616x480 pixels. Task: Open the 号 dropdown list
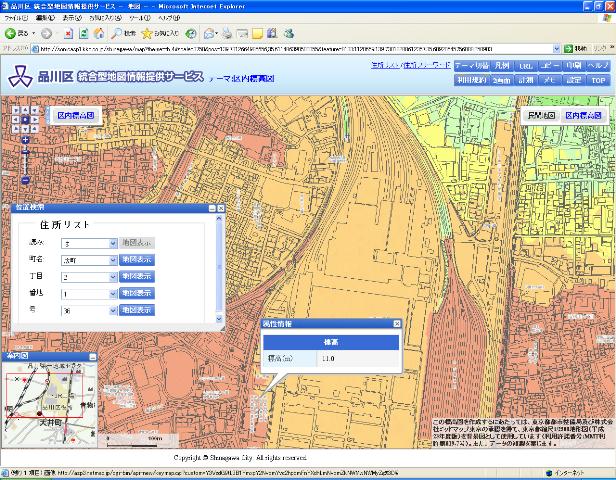tap(112, 311)
